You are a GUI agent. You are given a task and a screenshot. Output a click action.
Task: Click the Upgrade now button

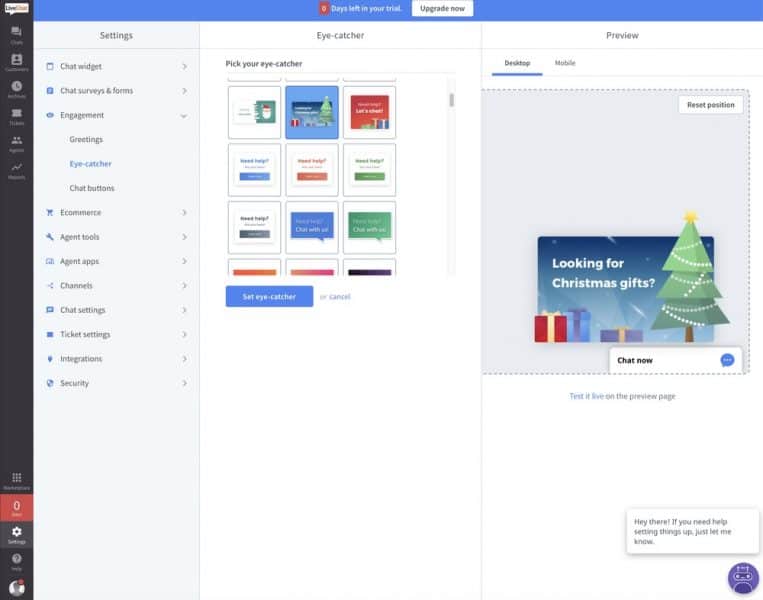tap(442, 8)
